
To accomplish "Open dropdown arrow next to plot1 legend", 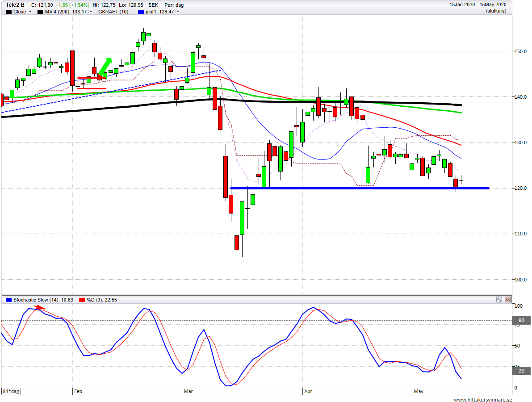I will point(178,12).
